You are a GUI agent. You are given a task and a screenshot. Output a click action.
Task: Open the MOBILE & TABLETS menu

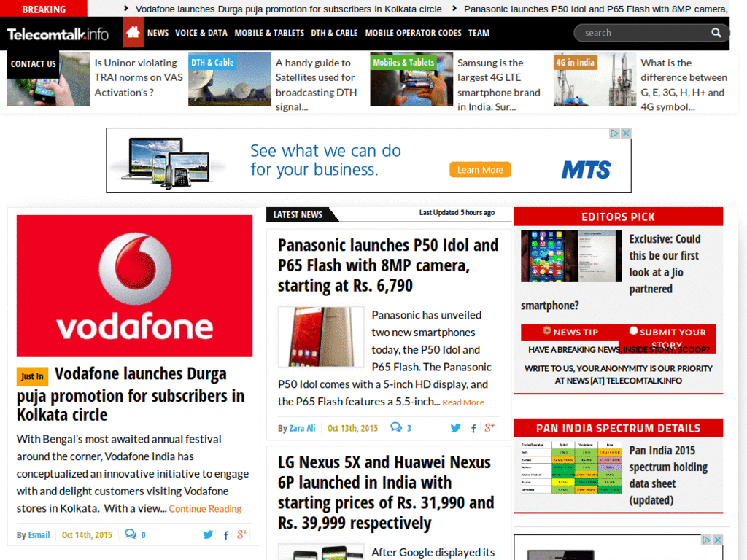tap(269, 33)
